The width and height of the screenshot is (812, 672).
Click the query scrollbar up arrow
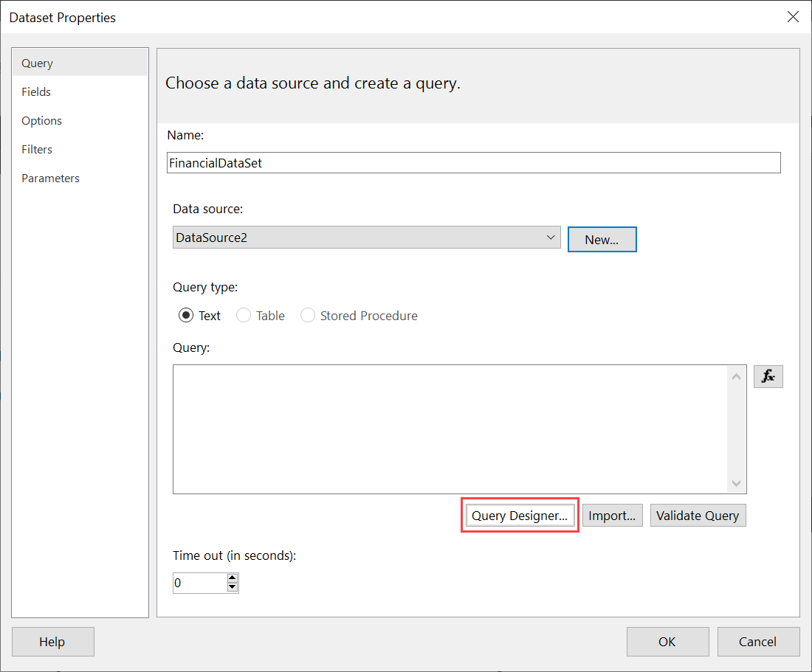tap(736, 376)
